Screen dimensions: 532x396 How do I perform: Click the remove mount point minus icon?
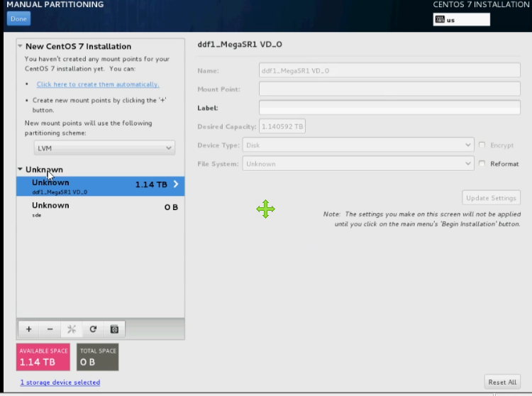50,329
